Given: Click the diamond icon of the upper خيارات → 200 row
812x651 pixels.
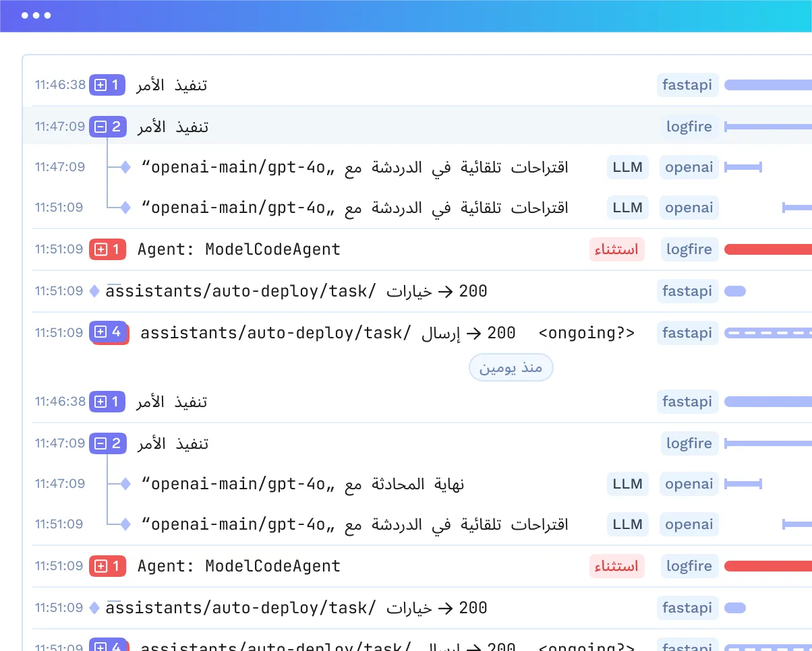Looking at the screenshot, I should pos(95,291).
